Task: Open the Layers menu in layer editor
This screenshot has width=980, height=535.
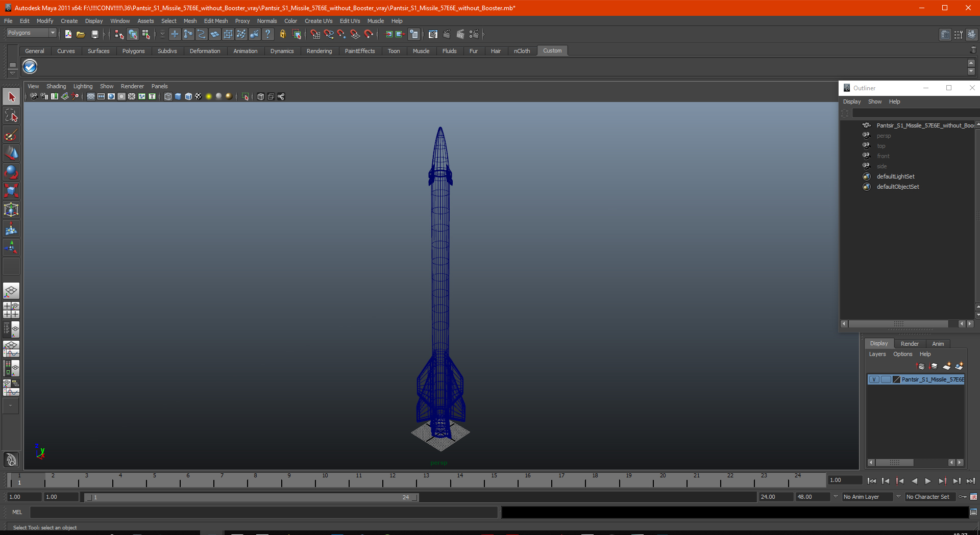Action: pyautogui.click(x=877, y=354)
